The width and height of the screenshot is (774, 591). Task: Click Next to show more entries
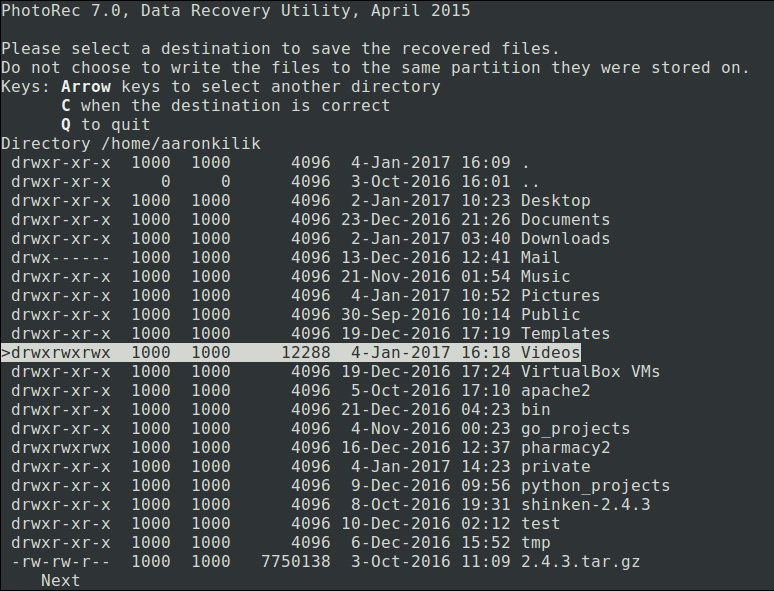pyautogui.click(x=60, y=581)
